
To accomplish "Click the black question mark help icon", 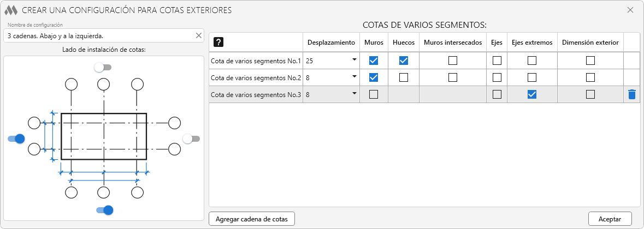I will pyautogui.click(x=218, y=42).
